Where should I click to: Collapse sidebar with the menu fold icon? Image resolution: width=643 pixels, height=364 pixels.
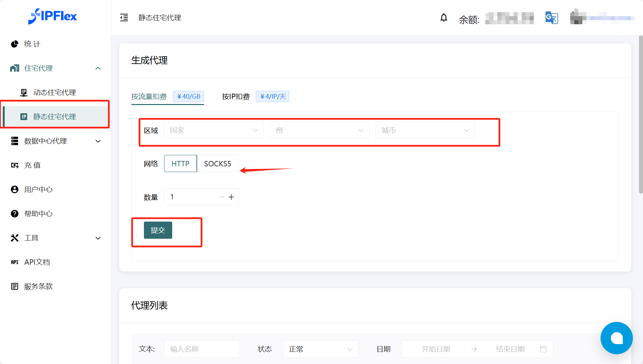click(124, 18)
